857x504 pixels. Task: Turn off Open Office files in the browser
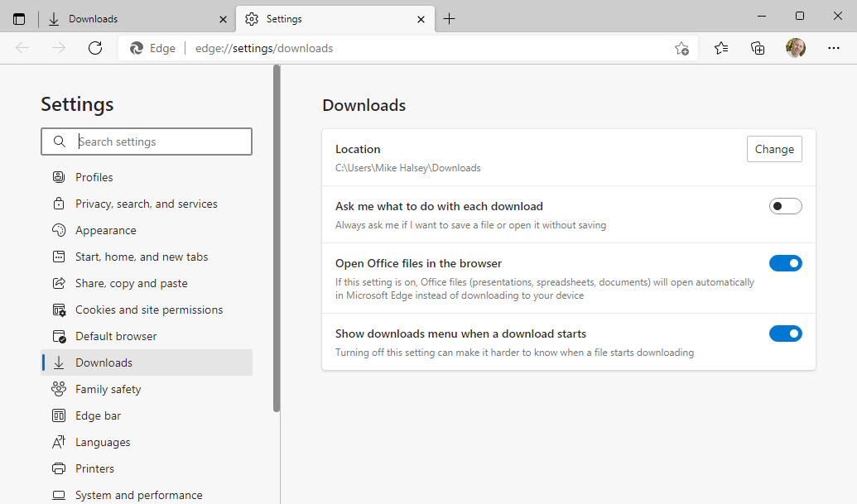tap(785, 263)
